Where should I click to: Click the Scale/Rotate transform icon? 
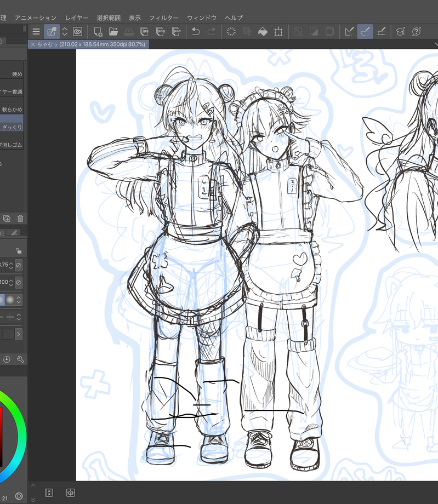pyautogui.click(x=278, y=32)
